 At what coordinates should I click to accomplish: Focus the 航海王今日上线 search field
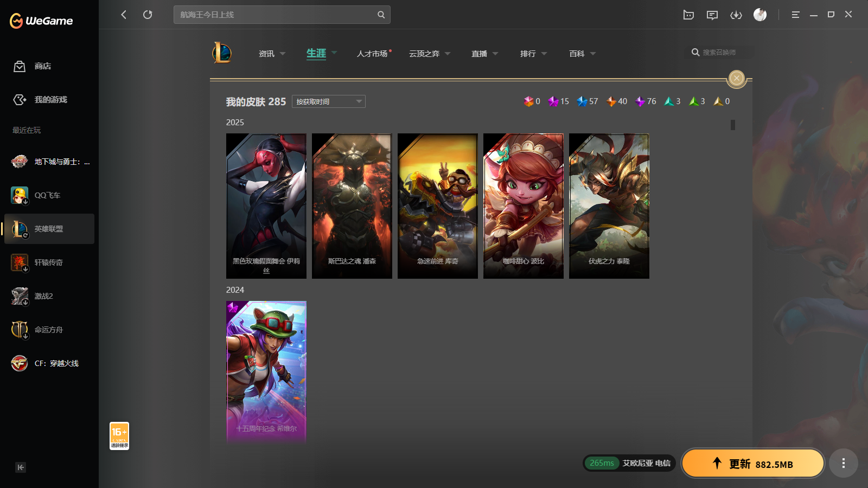click(x=282, y=15)
